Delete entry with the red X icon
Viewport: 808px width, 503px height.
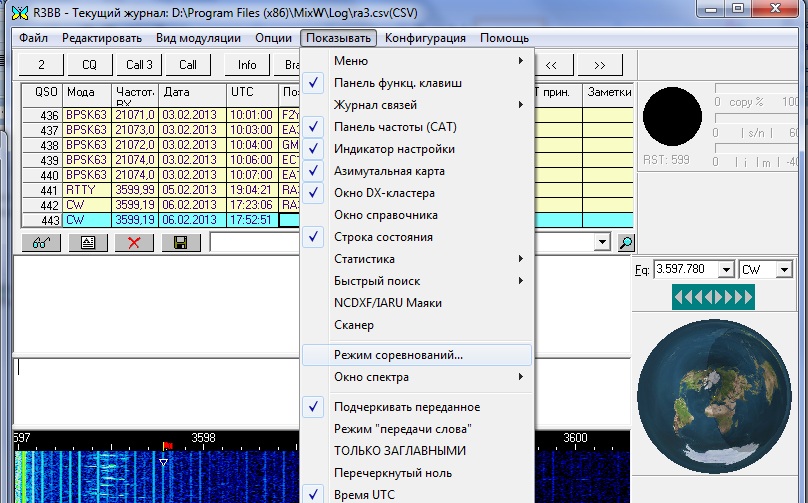(x=134, y=243)
